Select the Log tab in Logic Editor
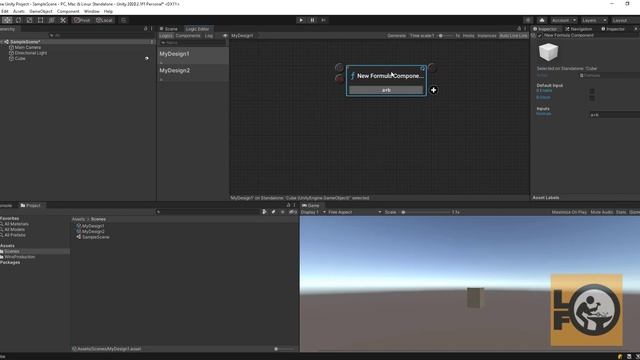 209,36
